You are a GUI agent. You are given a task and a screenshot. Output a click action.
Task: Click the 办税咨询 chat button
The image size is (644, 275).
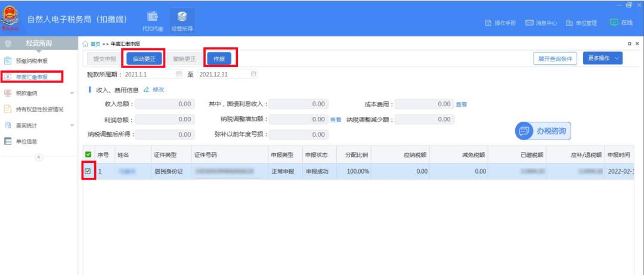(543, 131)
